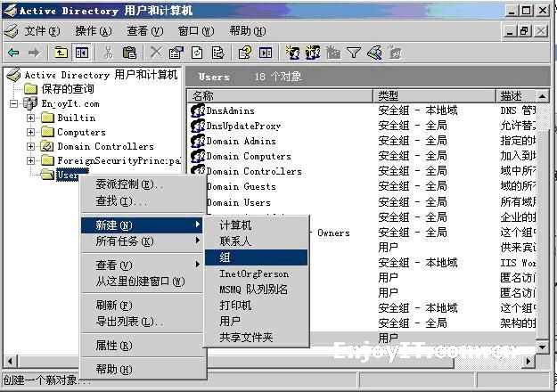
Task: Sort by the 描述 column header
Action: [x=515, y=96]
